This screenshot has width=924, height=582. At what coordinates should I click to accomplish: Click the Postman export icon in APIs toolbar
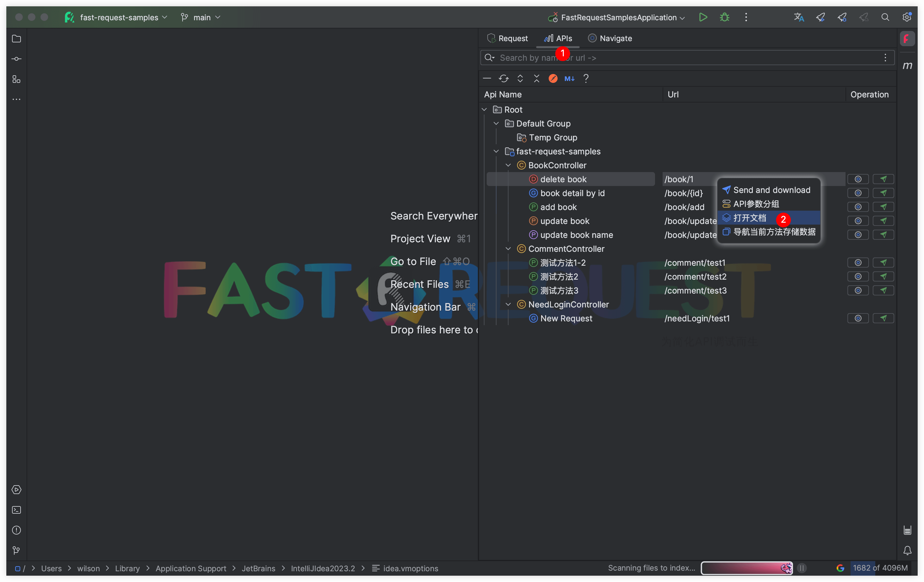553,78
